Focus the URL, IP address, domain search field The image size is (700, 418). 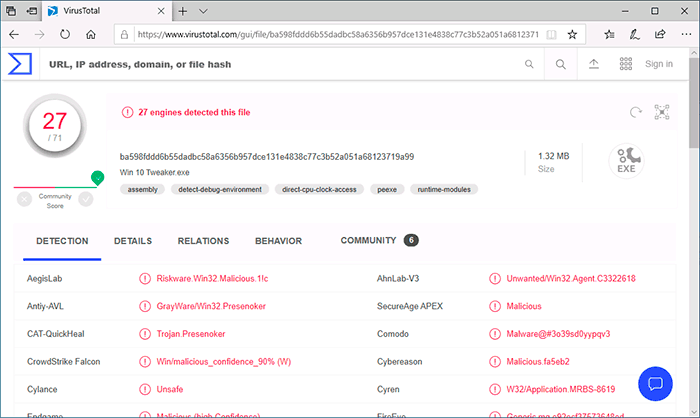[x=280, y=64]
